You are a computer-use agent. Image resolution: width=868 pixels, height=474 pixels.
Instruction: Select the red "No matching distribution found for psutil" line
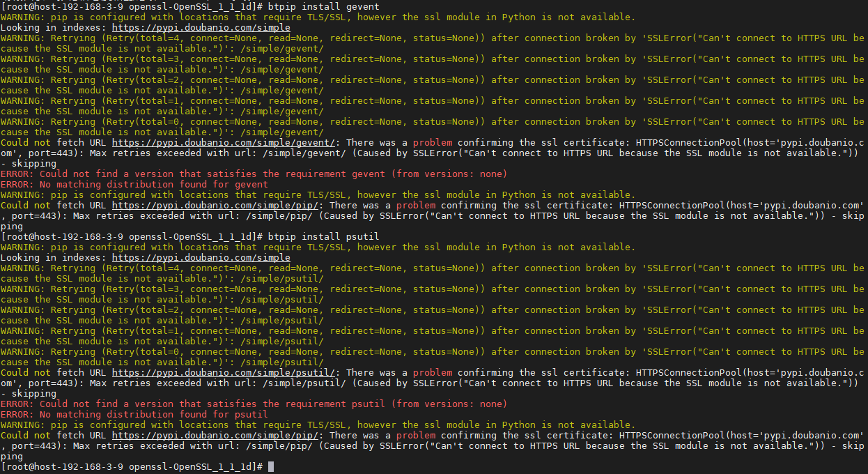tap(134, 415)
